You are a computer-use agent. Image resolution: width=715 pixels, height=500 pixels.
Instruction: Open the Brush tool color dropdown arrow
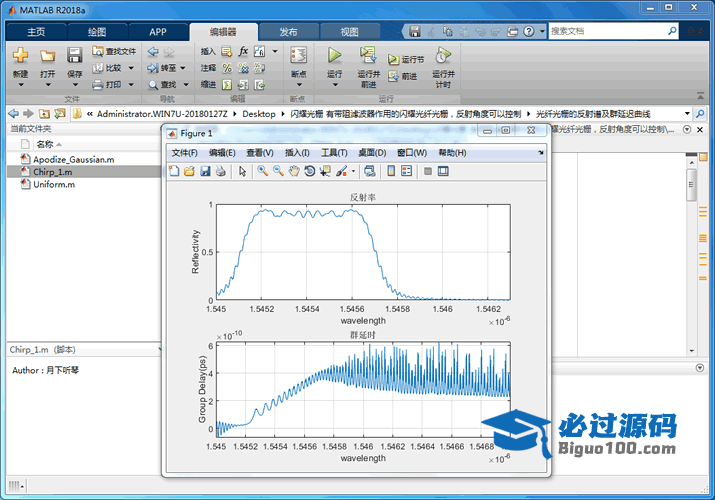353,171
